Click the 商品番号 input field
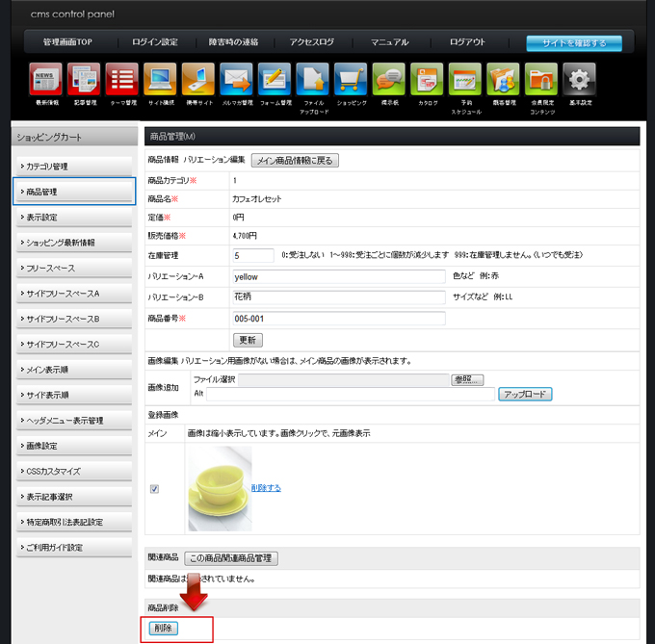The image size is (655, 644). click(339, 319)
